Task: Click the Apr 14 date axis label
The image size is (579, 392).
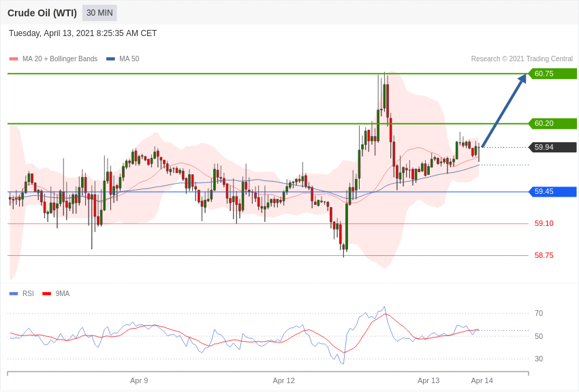Action: (482, 380)
